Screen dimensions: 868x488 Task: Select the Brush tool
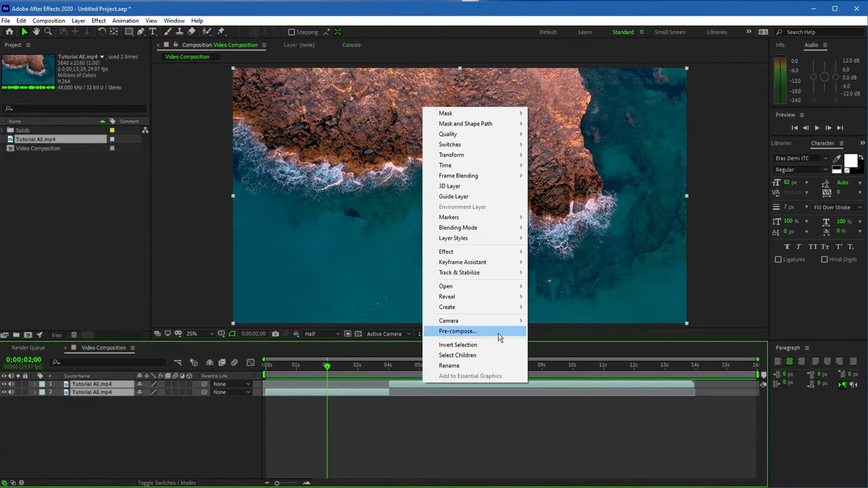click(167, 32)
